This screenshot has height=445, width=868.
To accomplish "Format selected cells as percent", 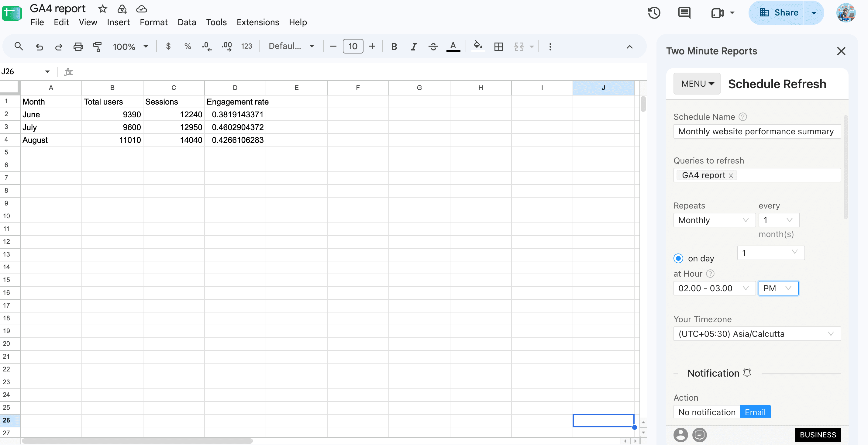I will point(188,46).
